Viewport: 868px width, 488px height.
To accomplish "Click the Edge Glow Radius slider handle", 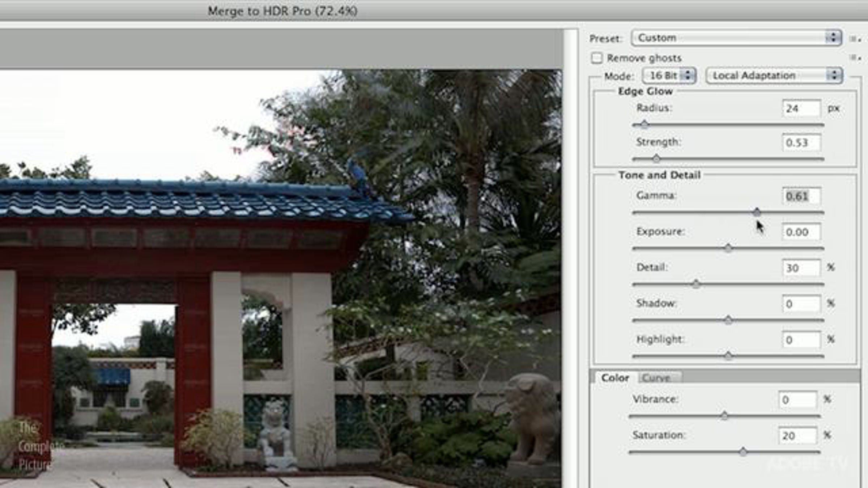I will [644, 125].
